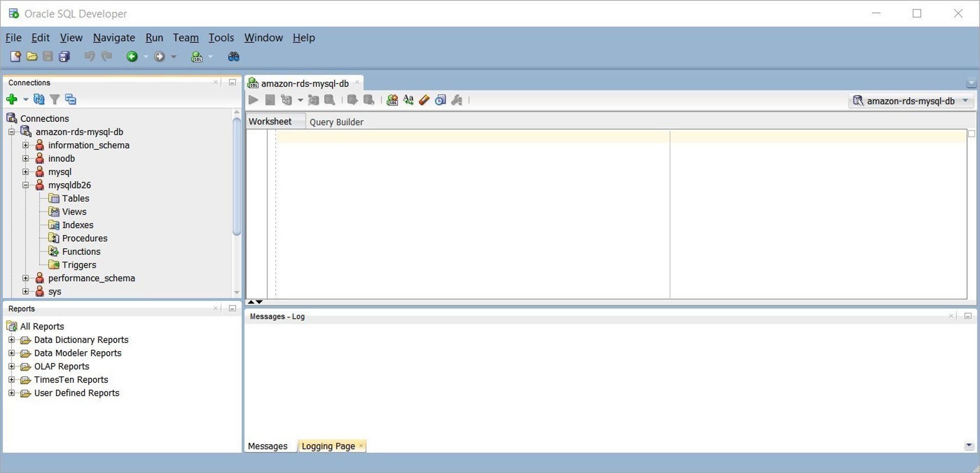The width and height of the screenshot is (980, 473).
Task: Open the File menu
Action: [x=13, y=38]
